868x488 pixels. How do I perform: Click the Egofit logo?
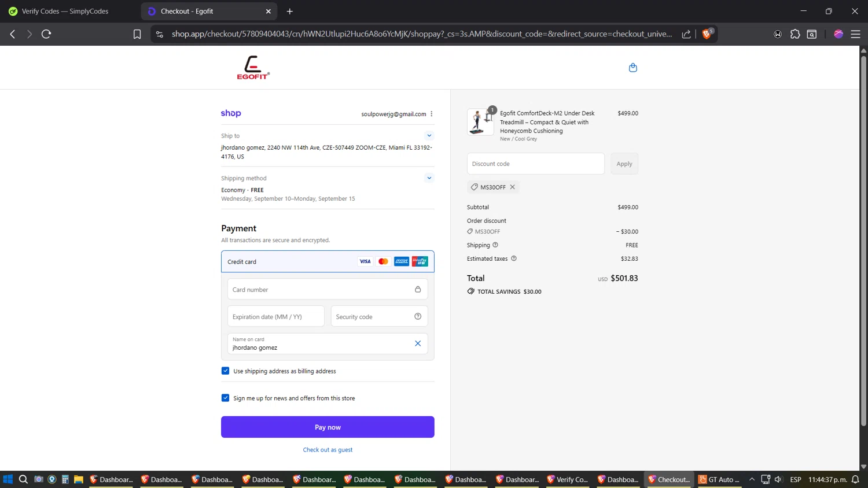[x=253, y=68]
